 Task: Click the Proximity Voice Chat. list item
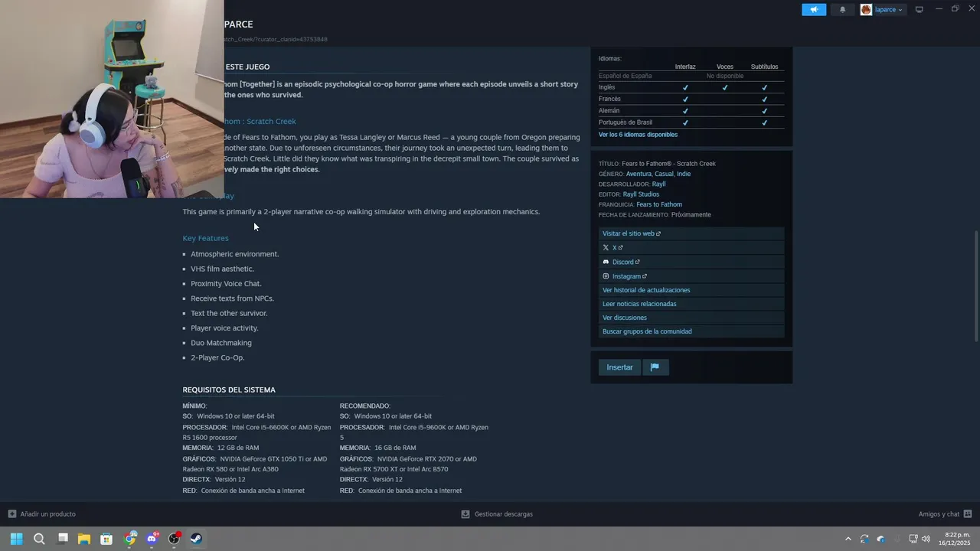226,284
